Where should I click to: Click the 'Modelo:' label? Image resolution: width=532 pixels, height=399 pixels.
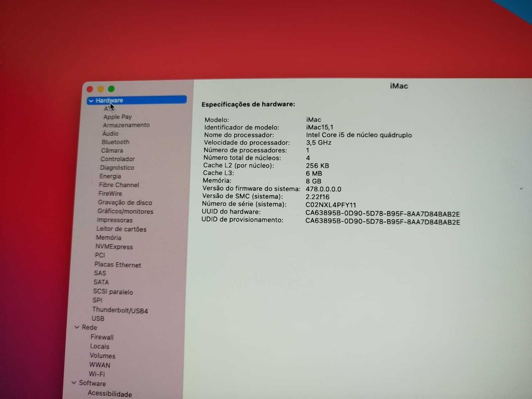216,120
